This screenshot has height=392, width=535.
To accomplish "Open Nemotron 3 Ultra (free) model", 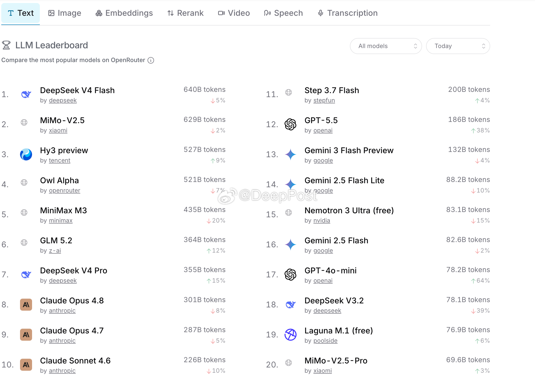I will 349,211.
